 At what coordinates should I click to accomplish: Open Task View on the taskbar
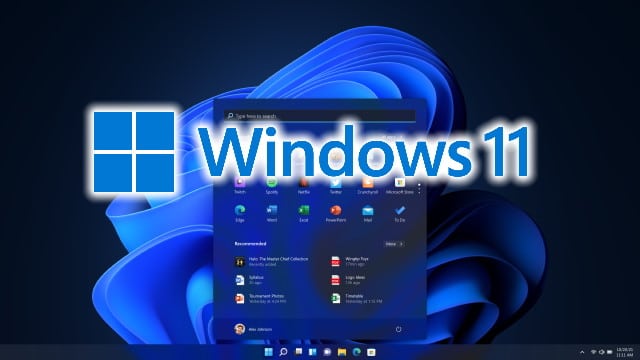[x=298, y=352]
